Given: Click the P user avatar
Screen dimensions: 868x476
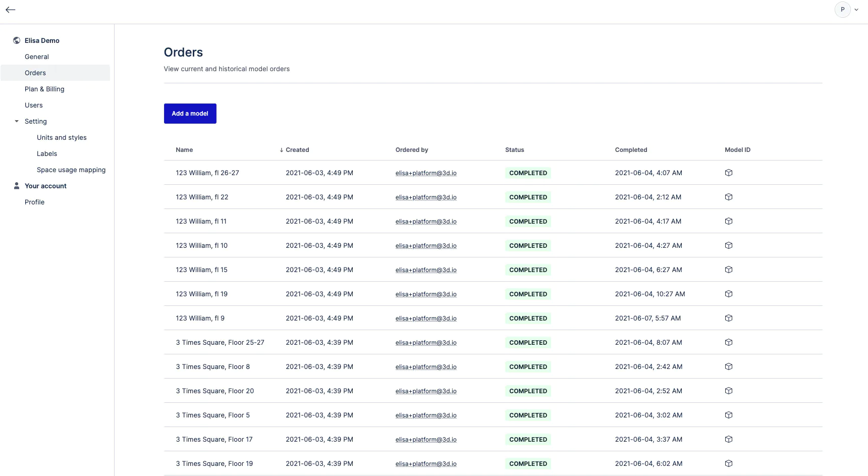Looking at the screenshot, I should click(842, 10).
